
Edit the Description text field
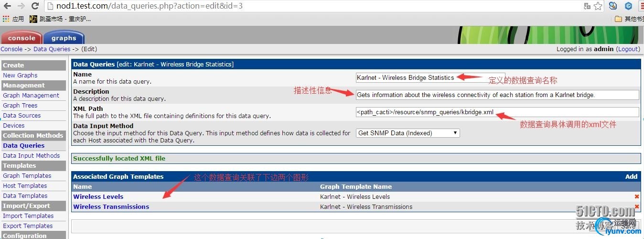click(x=497, y=95)
